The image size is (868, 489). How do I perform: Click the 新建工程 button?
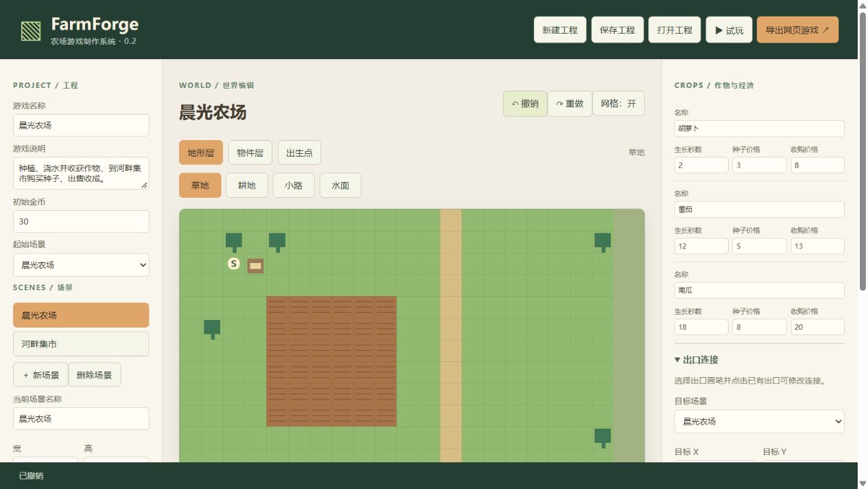[560, 30]
